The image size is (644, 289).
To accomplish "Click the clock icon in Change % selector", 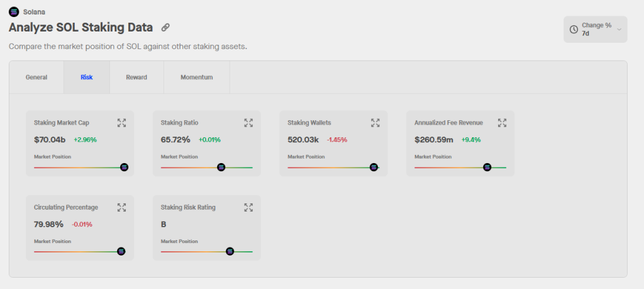I will tap(574, 30).
